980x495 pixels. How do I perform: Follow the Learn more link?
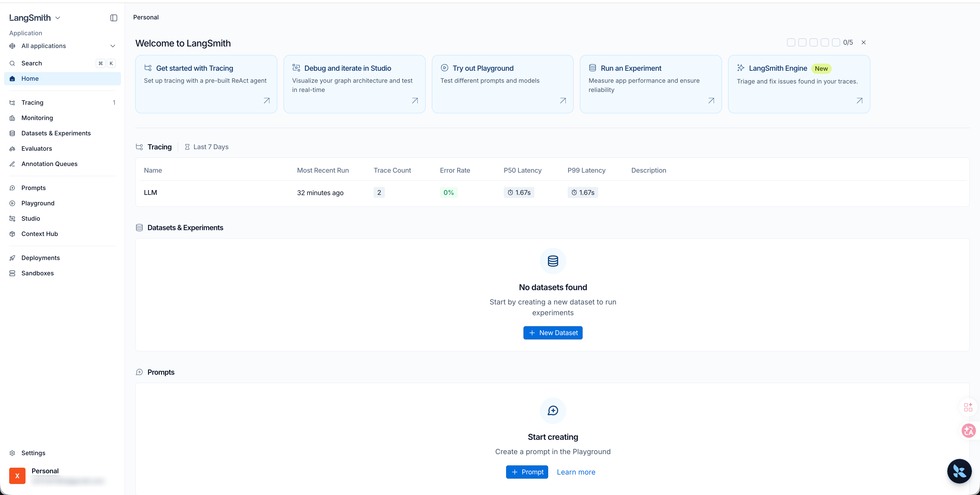[576, 472]
